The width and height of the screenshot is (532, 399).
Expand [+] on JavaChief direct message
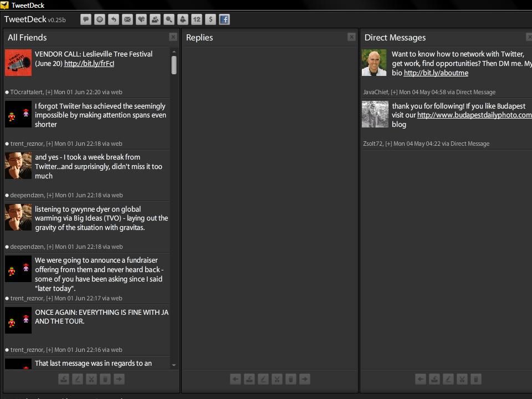coord(394,93)
